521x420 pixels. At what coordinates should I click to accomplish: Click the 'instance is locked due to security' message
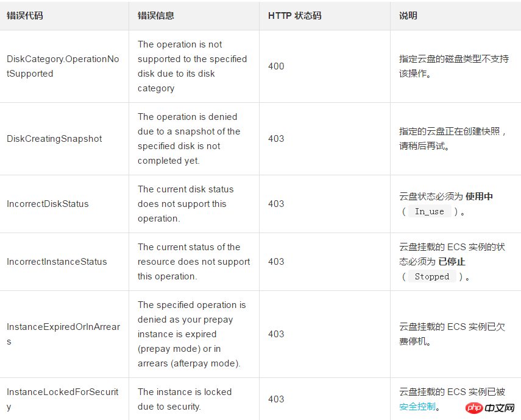click(185, 399)
